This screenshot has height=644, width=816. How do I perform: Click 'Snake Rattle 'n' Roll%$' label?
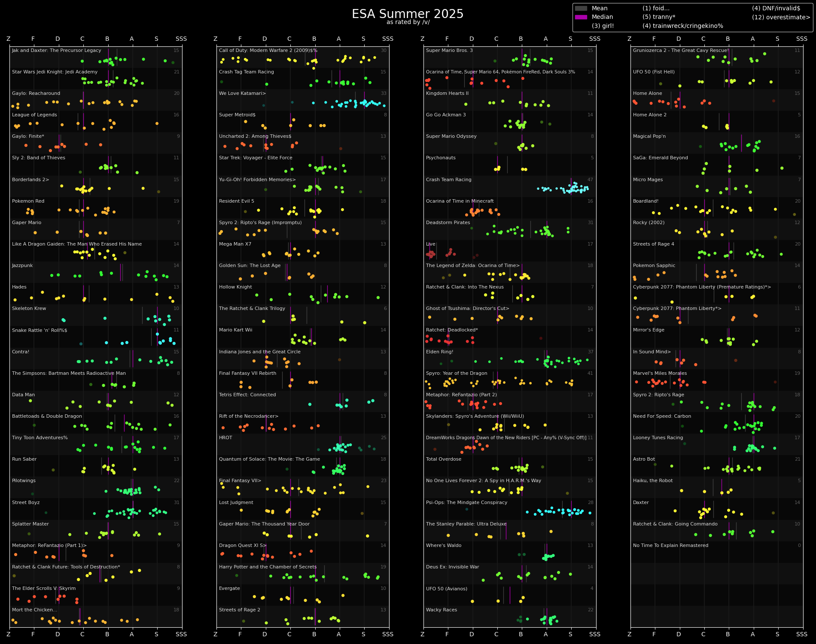click(40, 331)
